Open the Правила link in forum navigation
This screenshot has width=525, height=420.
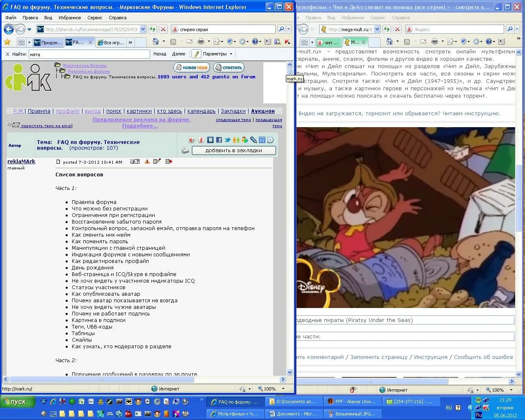[x=39, y=111]
